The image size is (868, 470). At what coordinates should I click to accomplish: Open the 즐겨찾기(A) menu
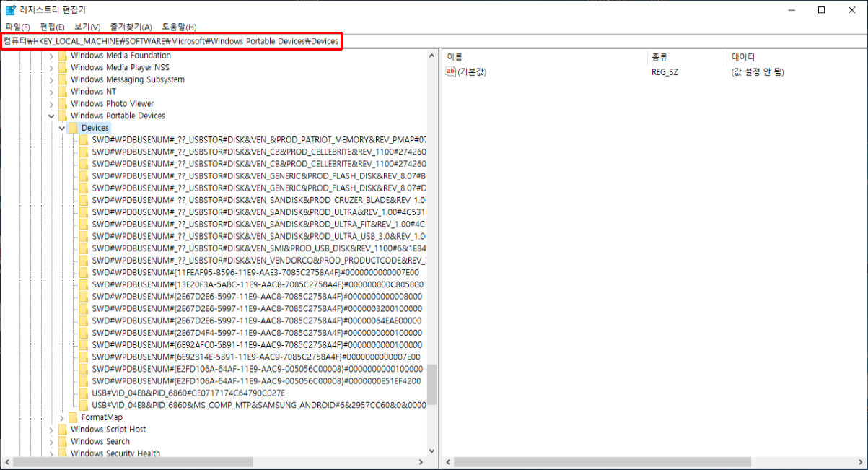click(131, 27)
